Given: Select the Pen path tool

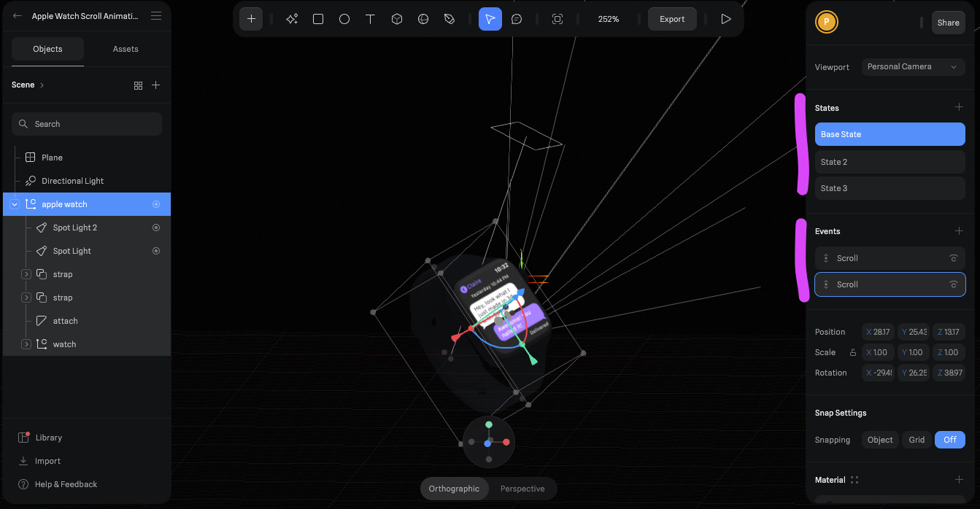Looking at the screenshot, I should pyautogui.click(x=450, y=19).
